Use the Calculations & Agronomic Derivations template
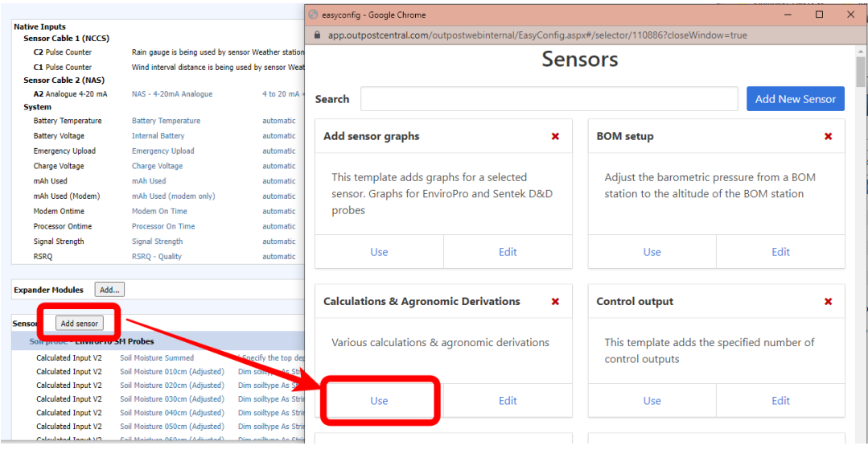 [x=379, y=401]
